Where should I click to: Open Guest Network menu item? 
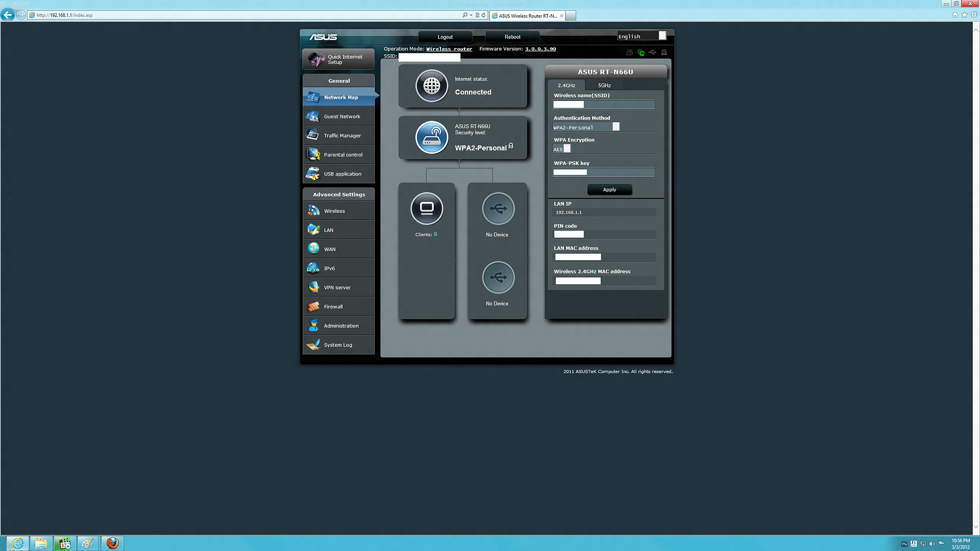(341, 116)
